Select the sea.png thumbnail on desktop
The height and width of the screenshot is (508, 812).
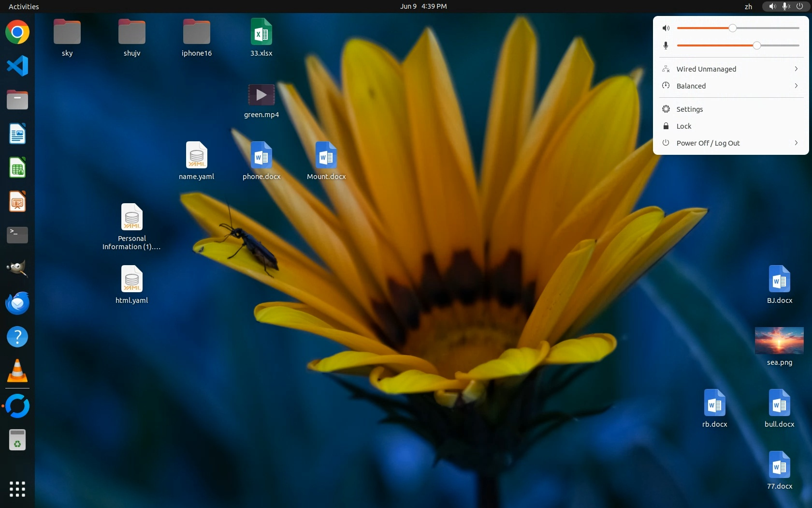[x=779, y=341]
